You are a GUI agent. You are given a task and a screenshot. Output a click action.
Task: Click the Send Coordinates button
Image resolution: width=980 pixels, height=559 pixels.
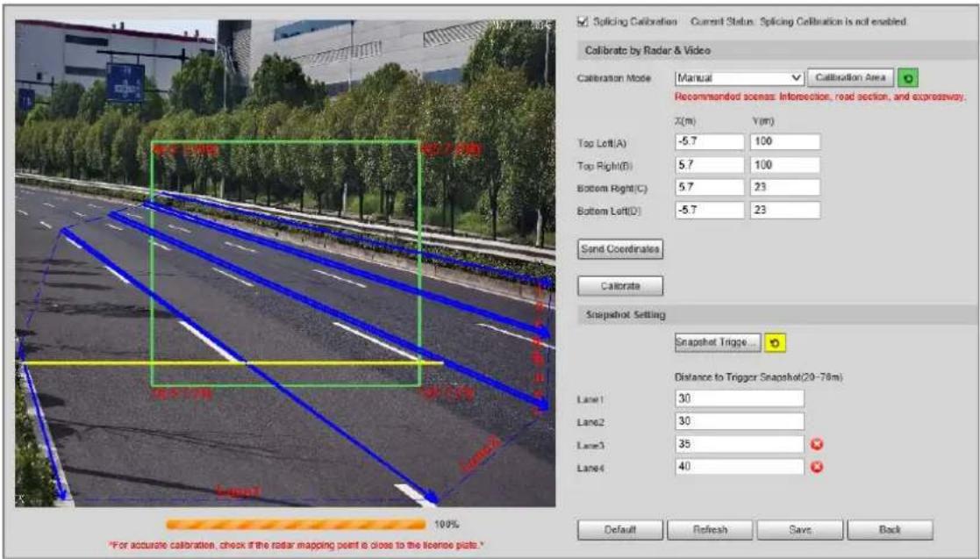coord(620,249)
